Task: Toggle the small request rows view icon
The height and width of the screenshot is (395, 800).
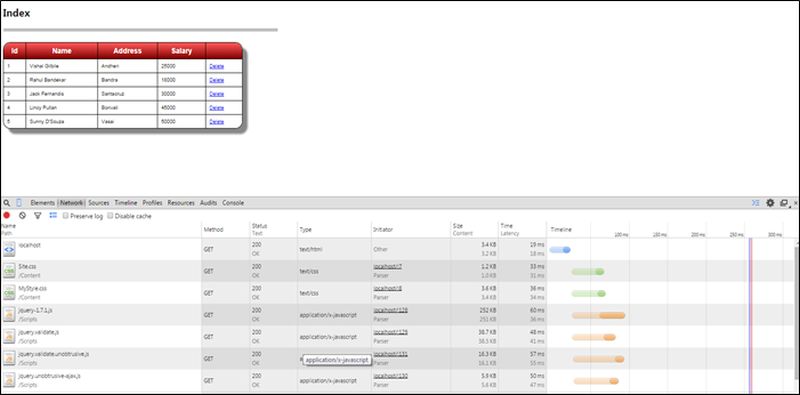Action: [x=53, y=216]
